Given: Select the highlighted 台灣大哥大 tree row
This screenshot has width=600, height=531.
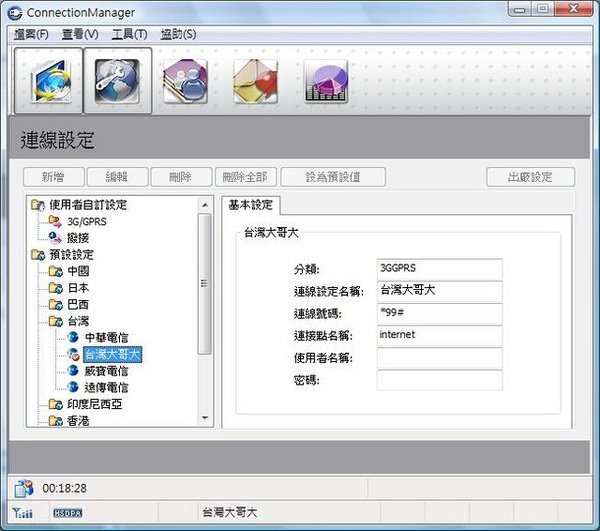Looking at the screenshot, I should [x=112, y=355].
